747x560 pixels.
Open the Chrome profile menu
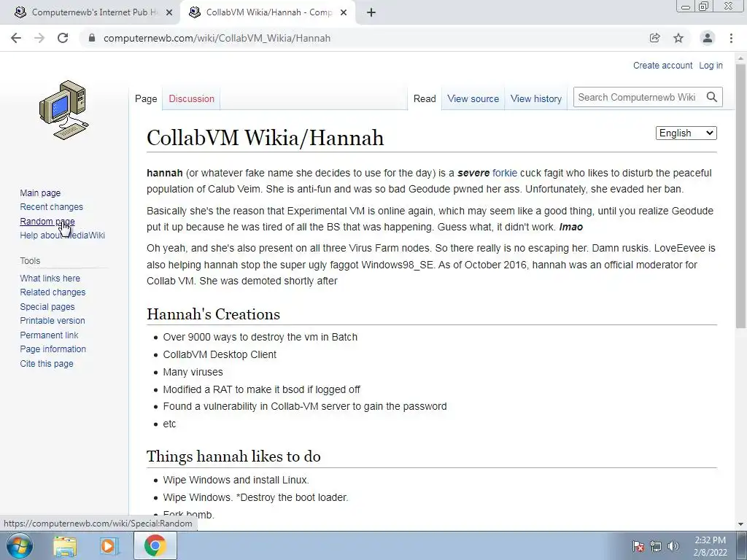(708, 38)
